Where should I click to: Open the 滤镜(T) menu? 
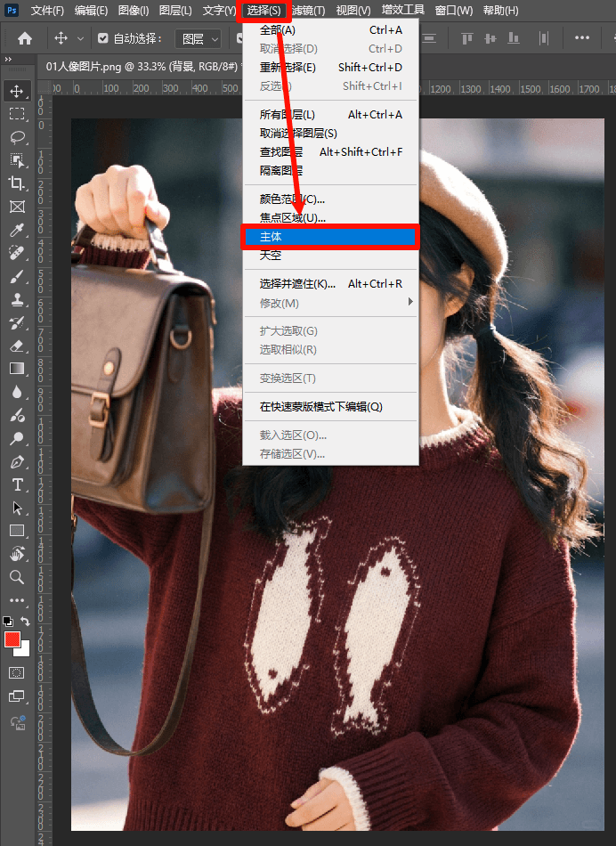click(x=308, y=11)
